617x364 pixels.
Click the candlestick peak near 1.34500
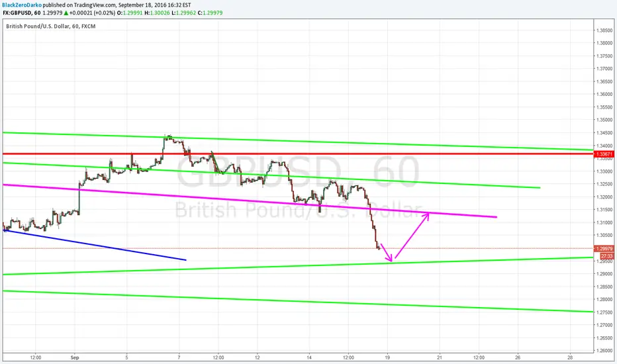click(x=168, y=137)
